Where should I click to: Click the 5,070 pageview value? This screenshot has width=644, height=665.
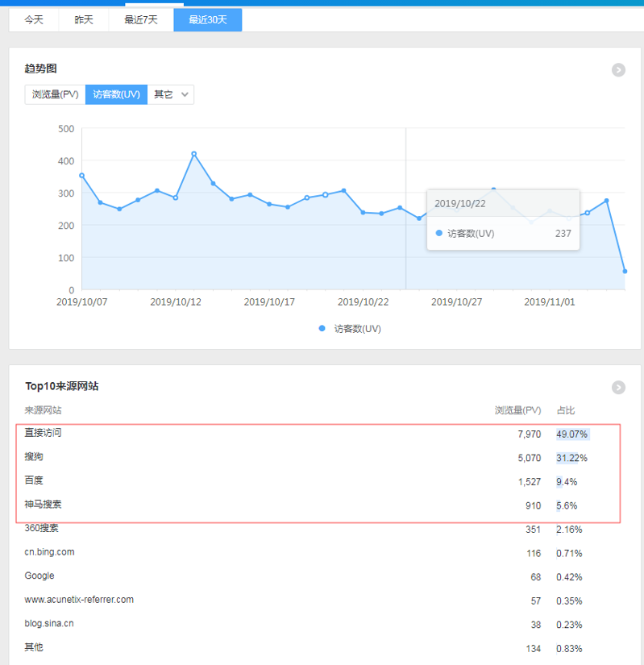[529, 458]
